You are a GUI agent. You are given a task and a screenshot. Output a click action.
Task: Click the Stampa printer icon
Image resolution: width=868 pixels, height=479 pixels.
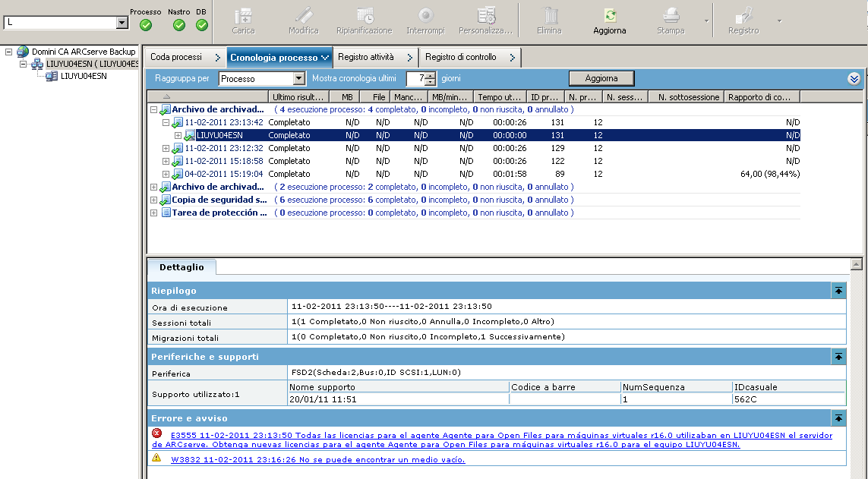click(x=671, y=16)
